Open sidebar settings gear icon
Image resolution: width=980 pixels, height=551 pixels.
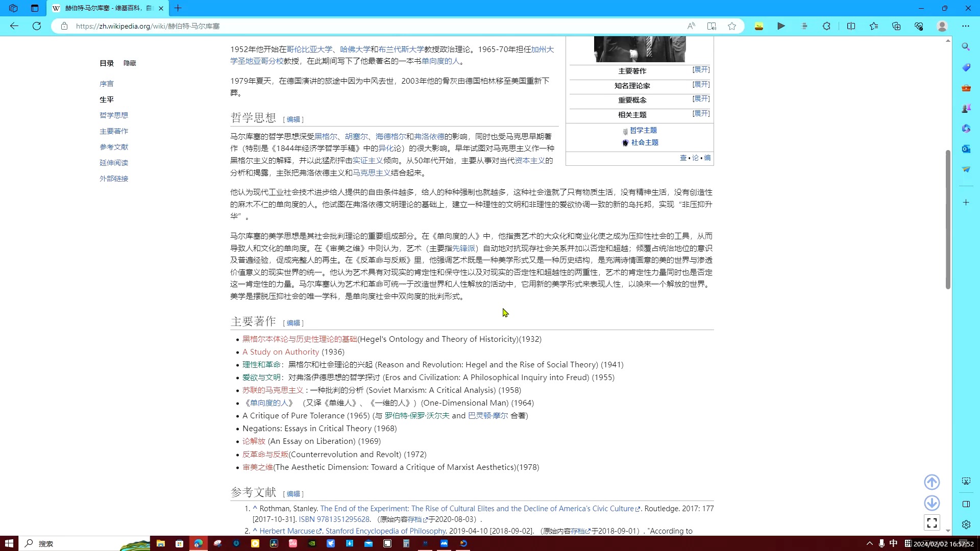[966, 524]
